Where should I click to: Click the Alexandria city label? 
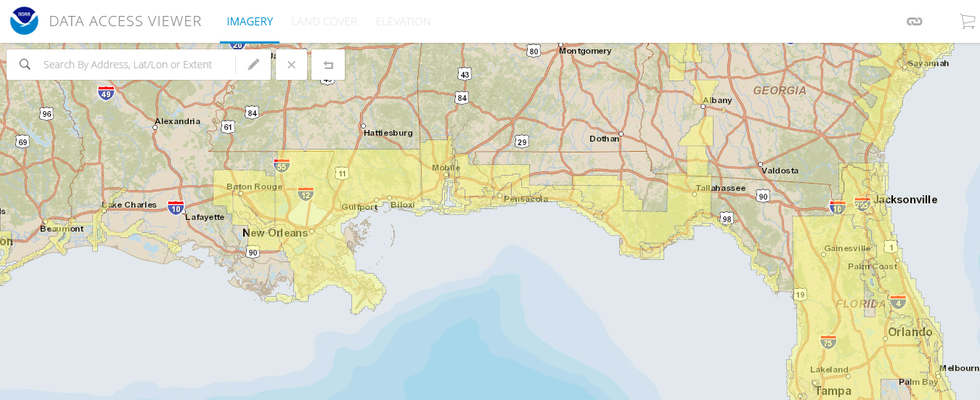tap(178, 121)
